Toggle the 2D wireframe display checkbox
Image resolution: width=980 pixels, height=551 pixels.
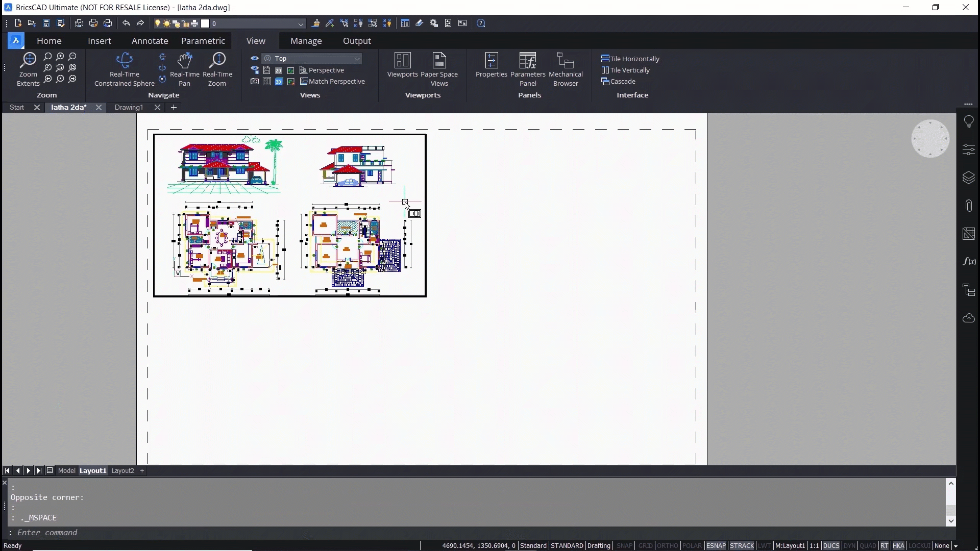click(x=279, y=70)
